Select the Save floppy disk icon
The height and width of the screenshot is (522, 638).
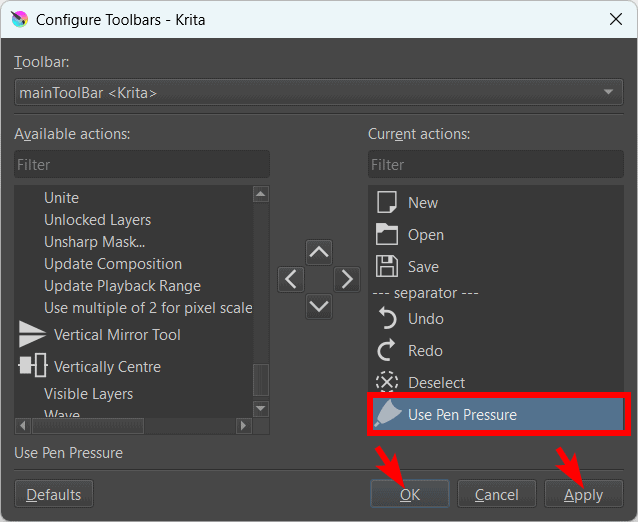[387, 266]
